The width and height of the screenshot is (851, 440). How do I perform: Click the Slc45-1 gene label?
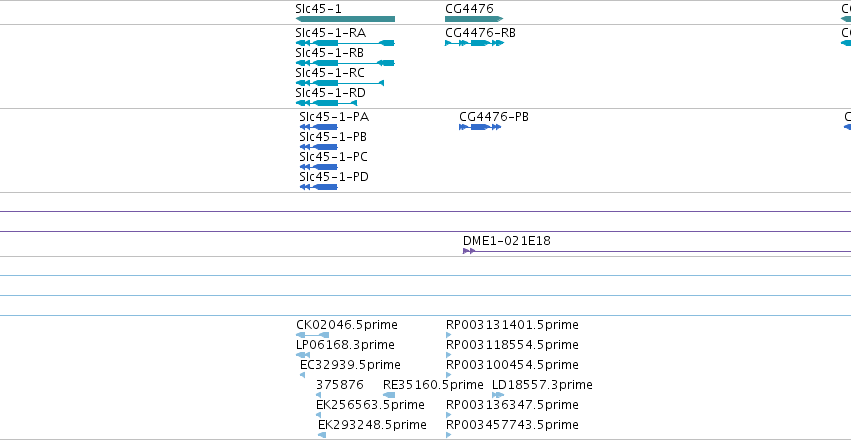tap(319, 9)
